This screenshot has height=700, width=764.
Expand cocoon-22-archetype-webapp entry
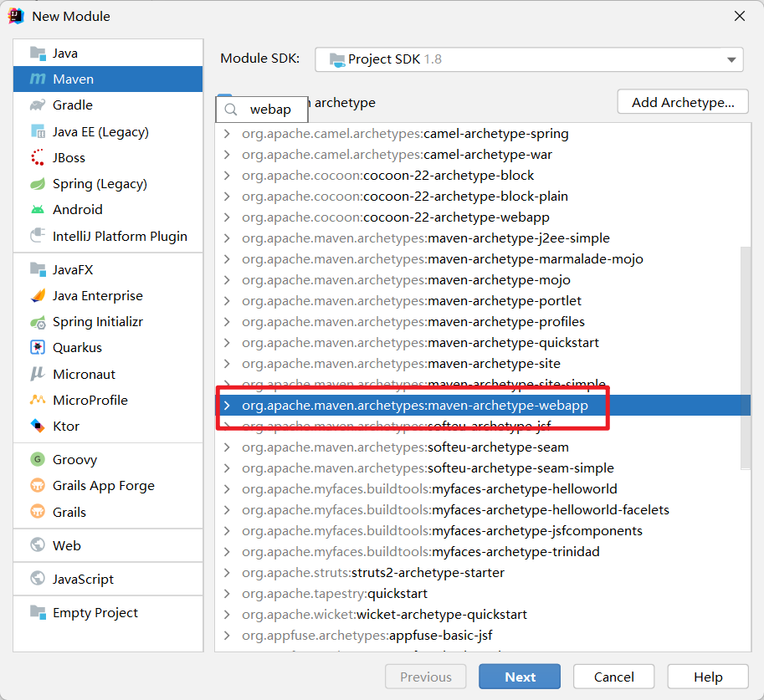tap(227, 217)
